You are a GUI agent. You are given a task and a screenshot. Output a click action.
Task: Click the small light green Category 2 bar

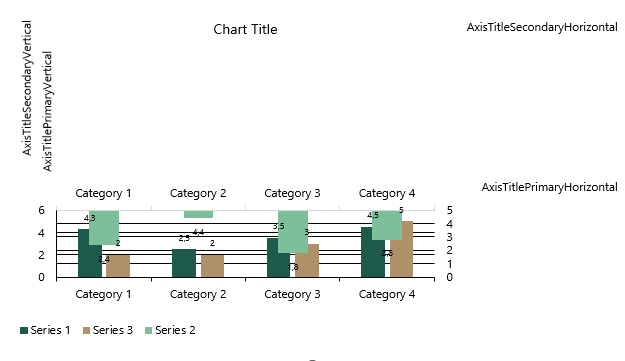click(x=199, y=214)
